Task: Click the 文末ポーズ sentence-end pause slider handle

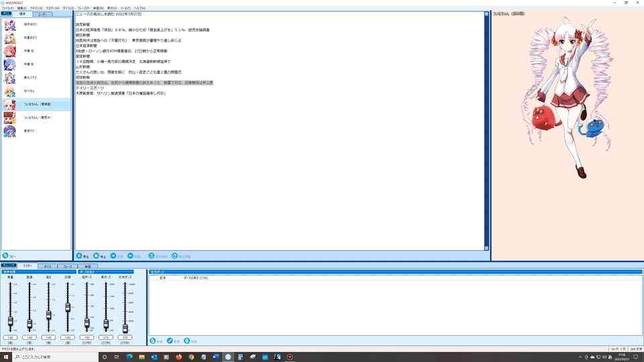Action: [125, 328]
